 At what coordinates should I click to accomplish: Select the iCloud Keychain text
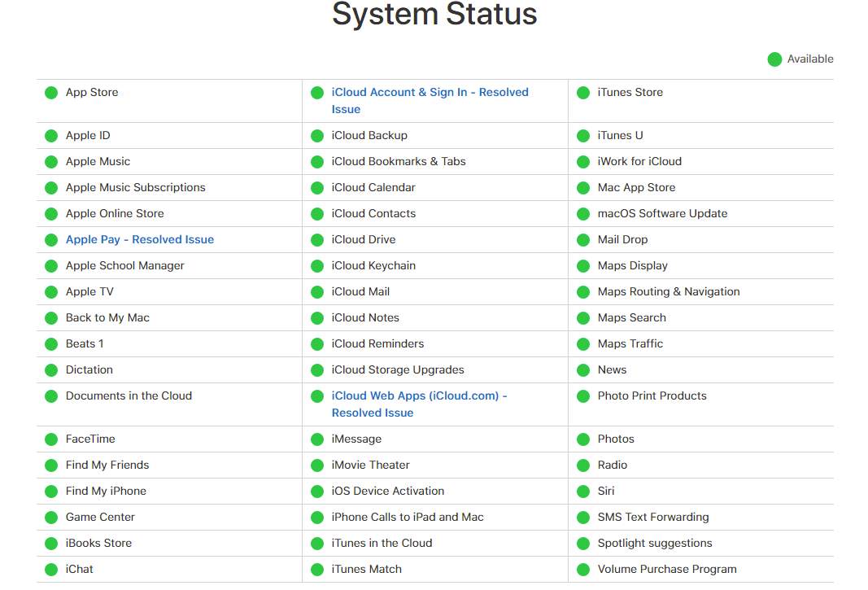click(x=373, y=265)
